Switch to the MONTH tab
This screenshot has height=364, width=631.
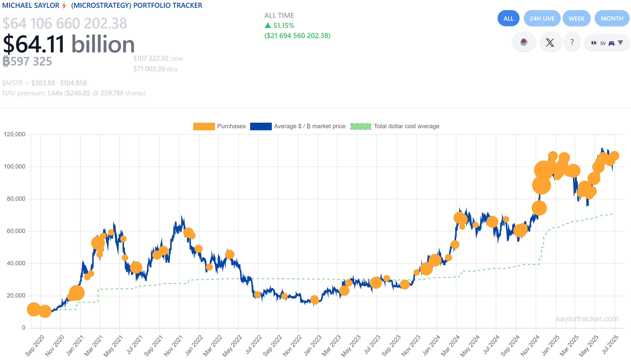[x=612, y=18]
